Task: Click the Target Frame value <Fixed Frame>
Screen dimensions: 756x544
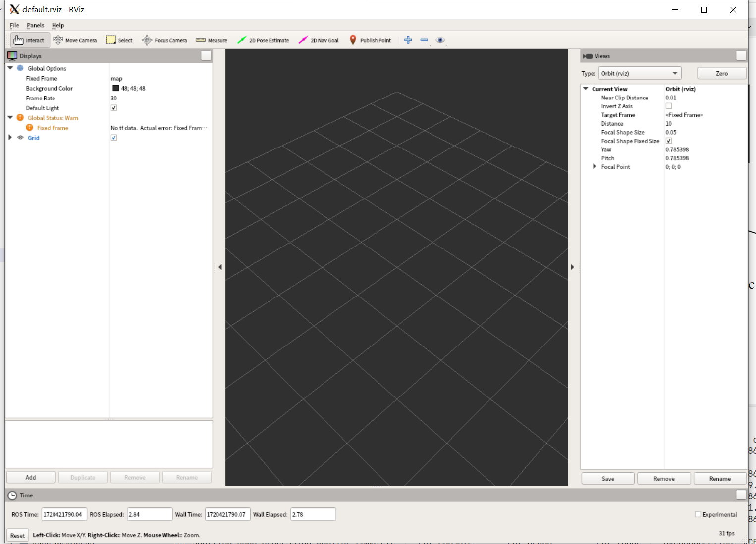Action: tap(684, 115)
